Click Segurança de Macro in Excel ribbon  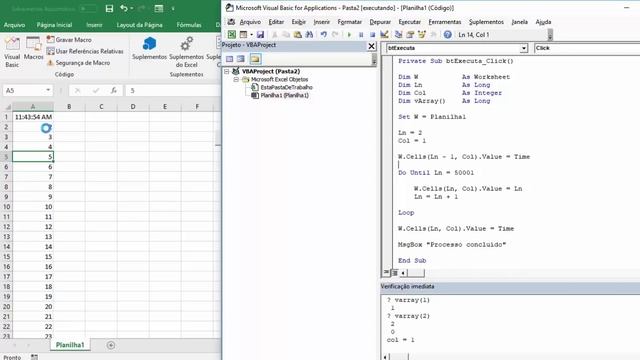point(78,63)
